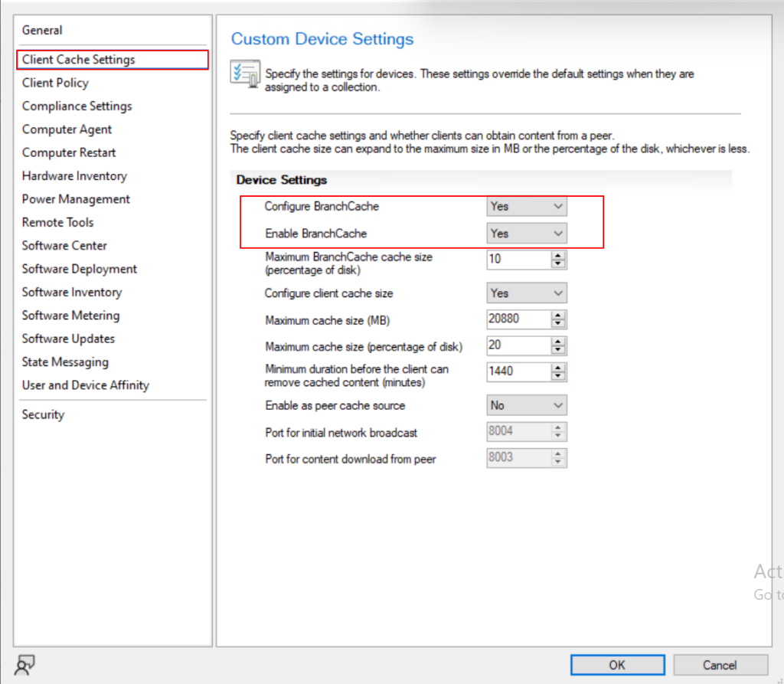Expand the Enable BranchCache dropdown

point(527,234)
